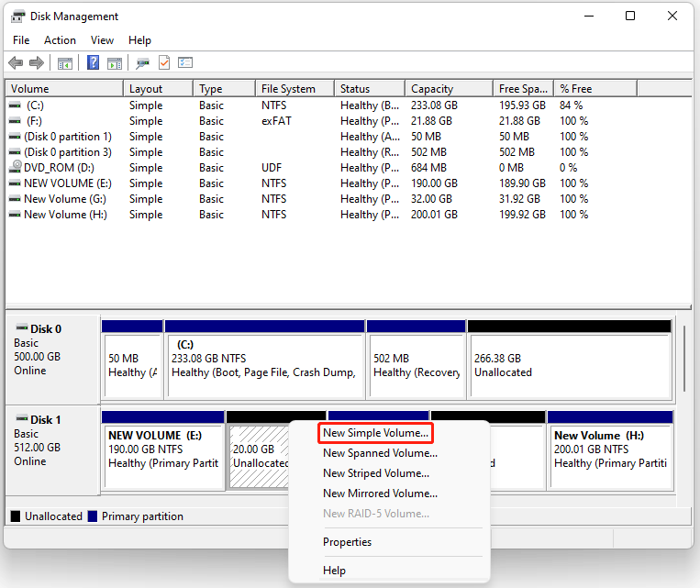
Task: Click drive icon beside New Volume (H:) row
Action: [x=15, y=215]
